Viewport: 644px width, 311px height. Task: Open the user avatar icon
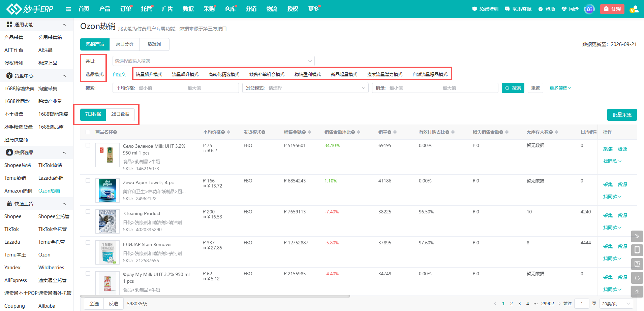pos(634,9)
